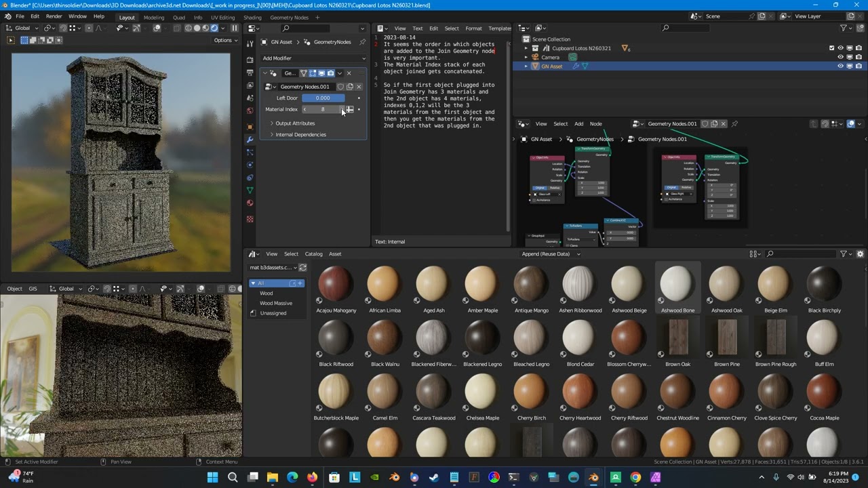Toggle fake user for Geometry Nodes.001
The height and width of the screenshot is (488, 868).
click(340, 87)
